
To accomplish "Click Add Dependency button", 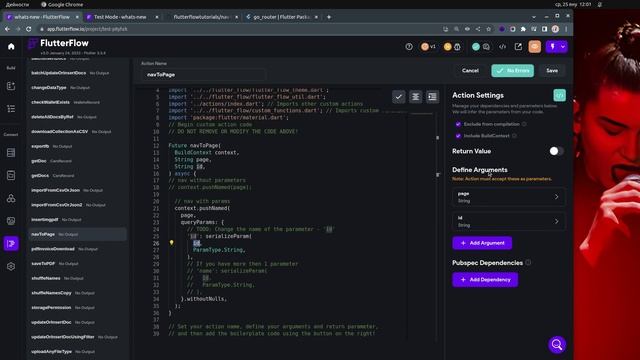I will click(485, 280).
